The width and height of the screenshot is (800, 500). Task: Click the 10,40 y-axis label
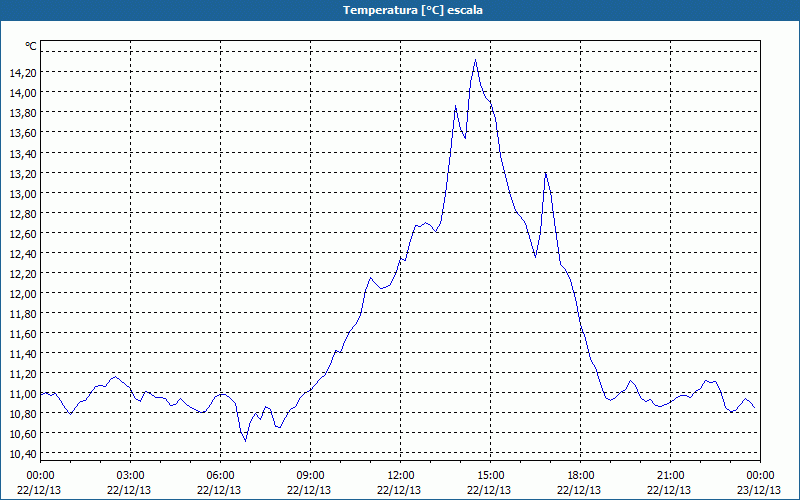click(x=23, y=454)
